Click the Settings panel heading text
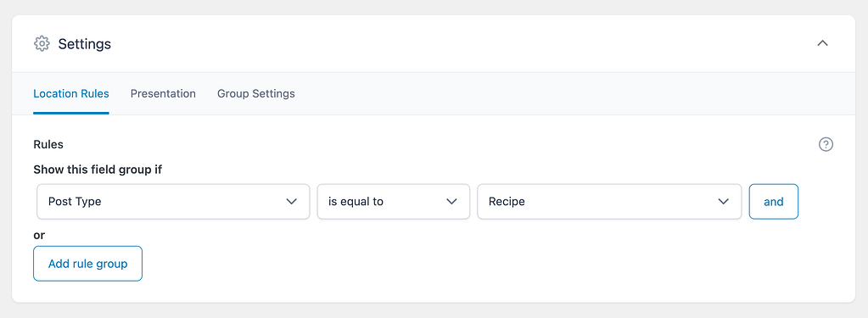 point(85,44)
